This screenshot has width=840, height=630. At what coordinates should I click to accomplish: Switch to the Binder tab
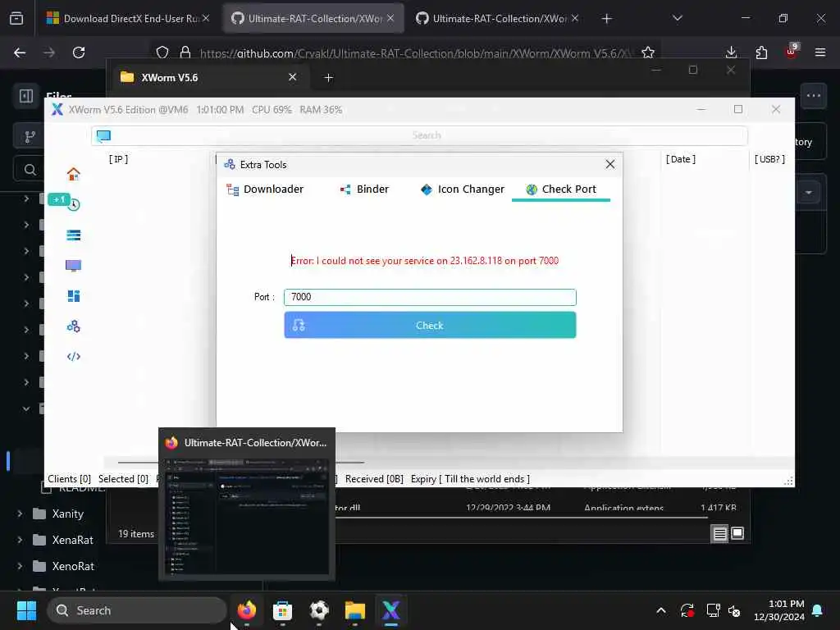point(364,189)
